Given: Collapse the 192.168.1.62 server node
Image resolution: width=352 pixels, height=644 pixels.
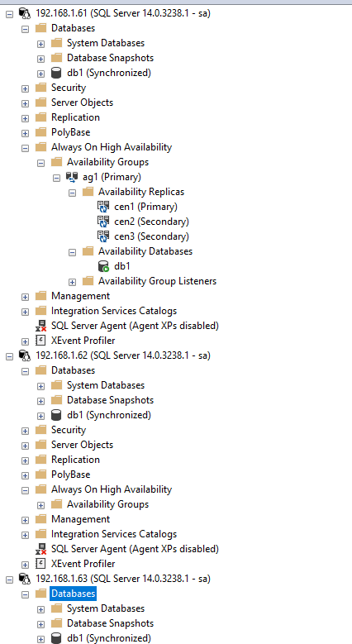Looking at the screenshot, I should pos(9,356).
